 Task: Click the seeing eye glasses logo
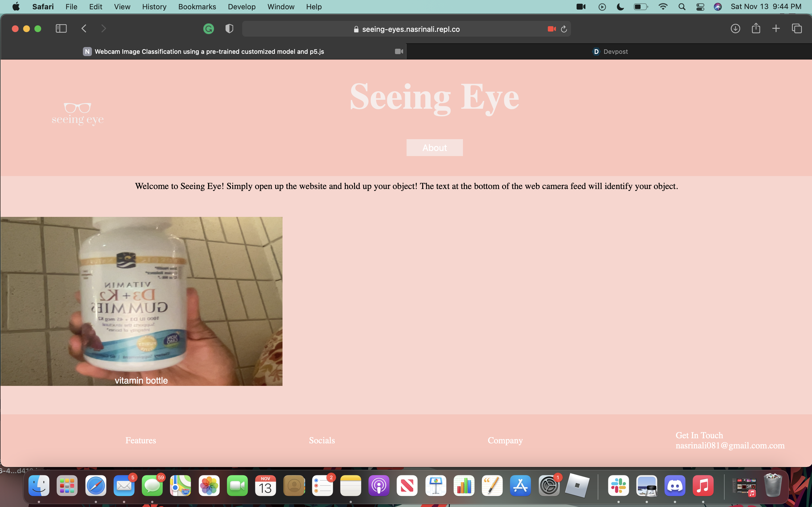[78, 114]
